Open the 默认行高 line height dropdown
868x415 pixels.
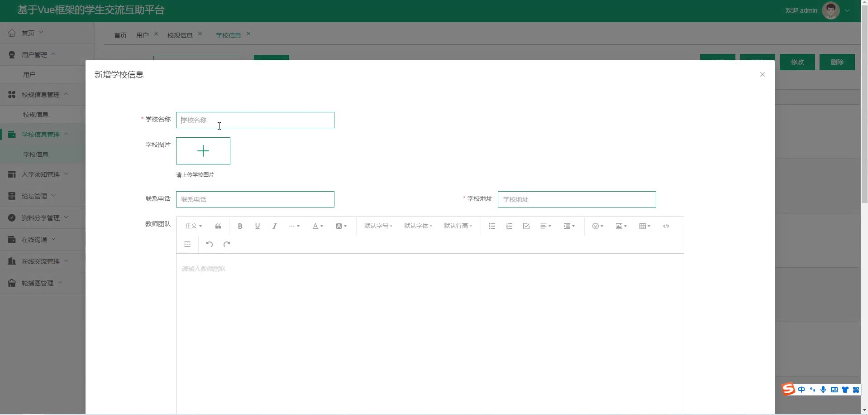(458, 226)
